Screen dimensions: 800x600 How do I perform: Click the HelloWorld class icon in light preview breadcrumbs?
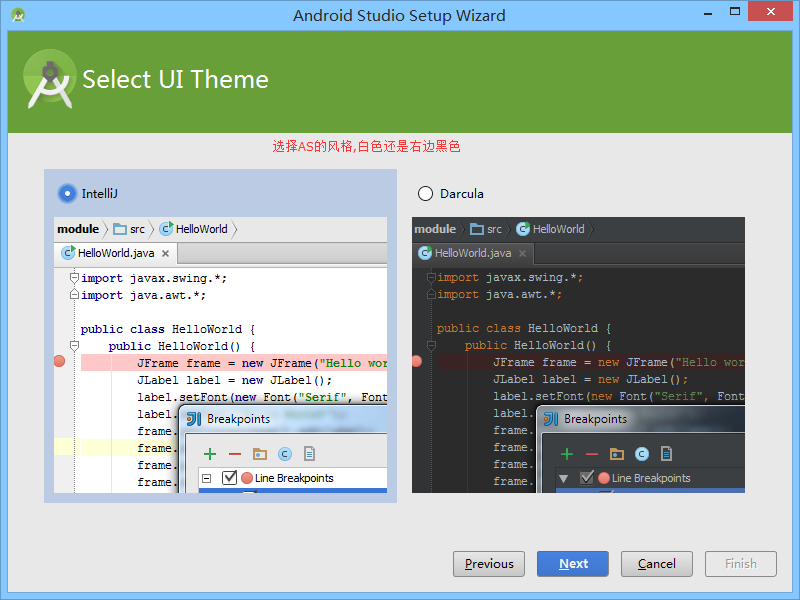pos(166,228)
